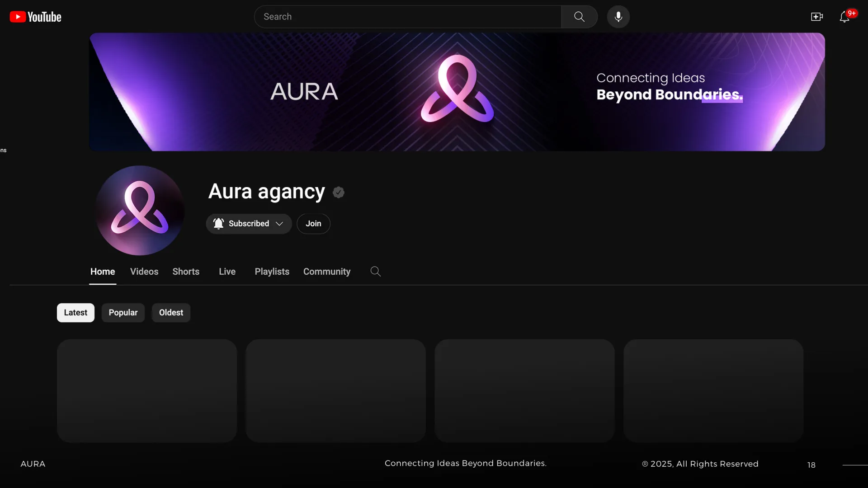
Task: Select the Popular filter chip
Action: tap(123, 313)
